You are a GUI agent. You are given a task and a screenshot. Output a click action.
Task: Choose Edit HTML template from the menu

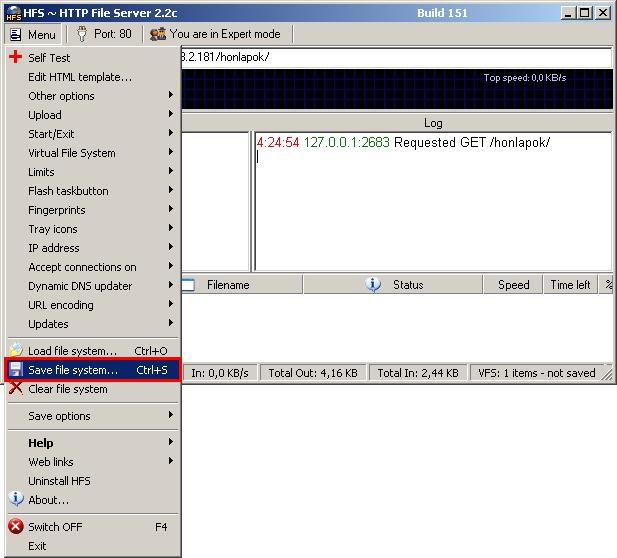tap(93, 77)
